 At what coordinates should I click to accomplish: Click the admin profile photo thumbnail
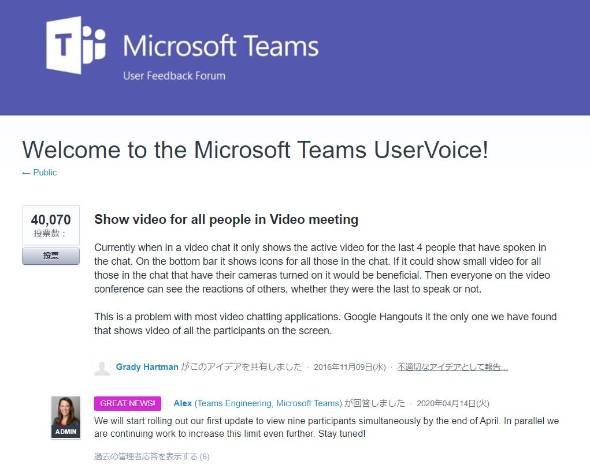65,417
